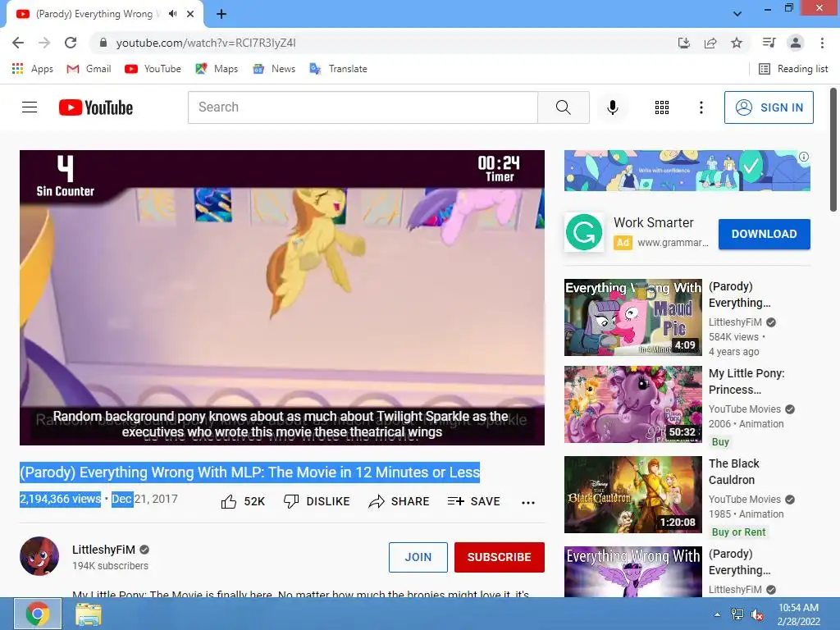
Task: Click the search magnifier button
Action: pos(564,107)
